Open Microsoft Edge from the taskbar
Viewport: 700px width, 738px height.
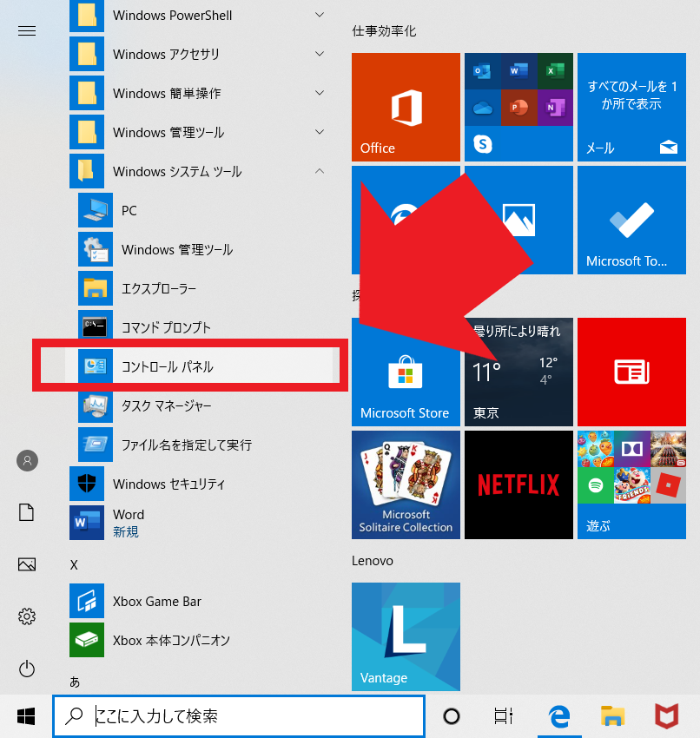coord(559,716)
